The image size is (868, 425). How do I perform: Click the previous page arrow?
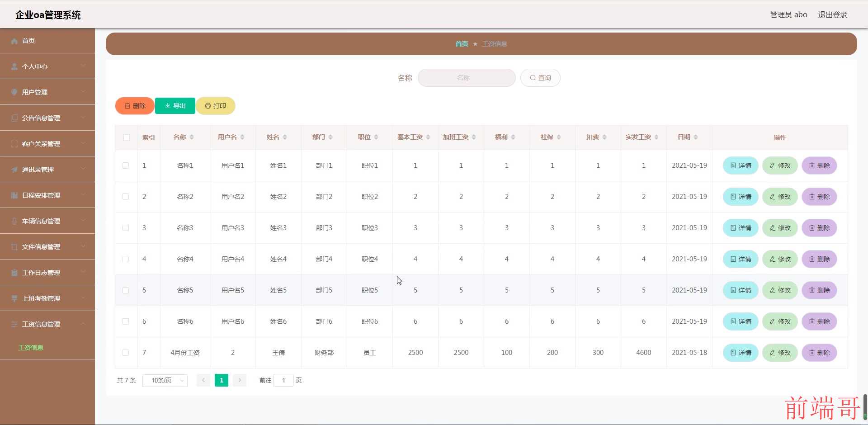[203, 381]
